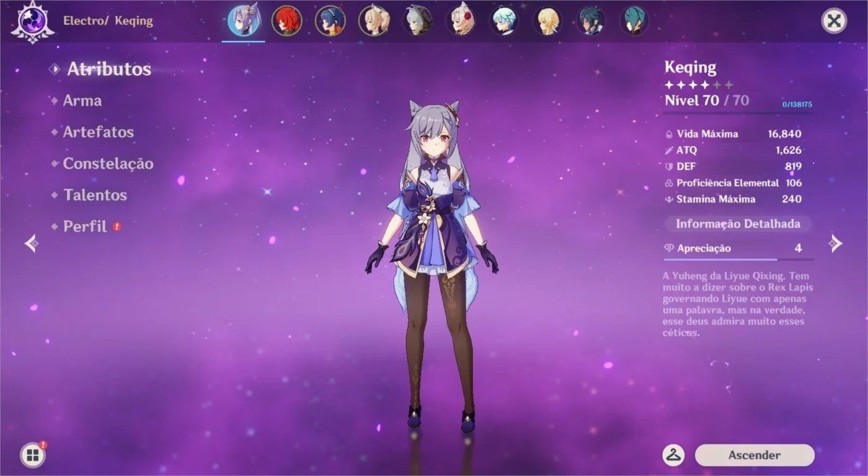
Task: Click the 0/138175 experience counter
Action: [x=797, y=104]
